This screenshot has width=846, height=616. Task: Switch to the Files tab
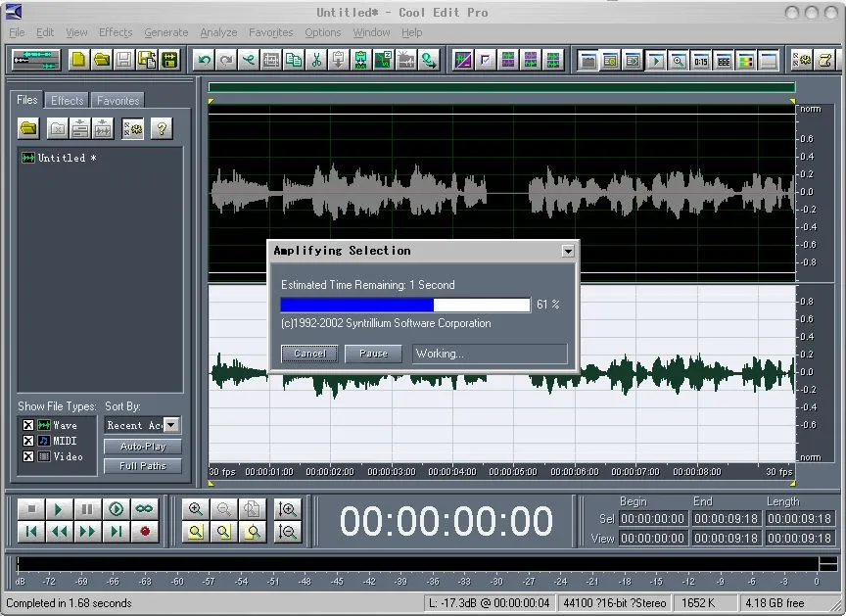click(x=27, y=100)
